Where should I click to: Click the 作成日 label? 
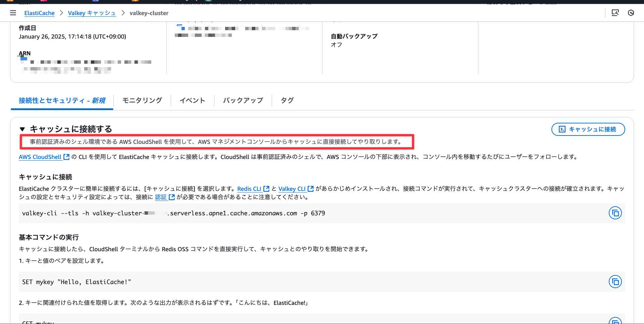28,28
